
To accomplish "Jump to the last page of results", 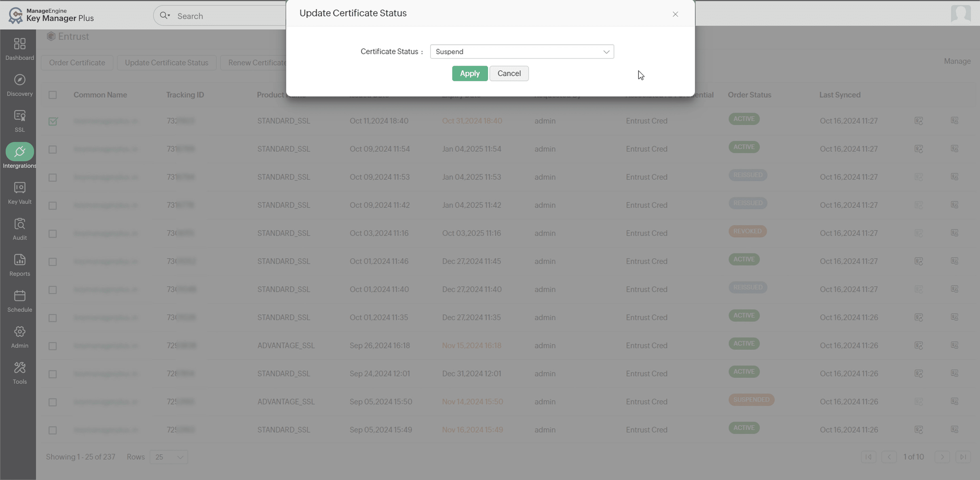I will coord(963,457).
